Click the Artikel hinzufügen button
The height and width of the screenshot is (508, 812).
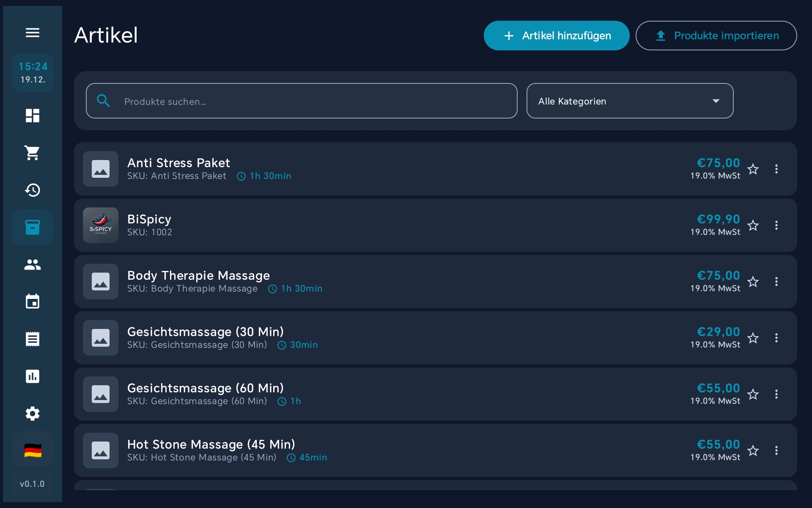[x=556, y=36]
